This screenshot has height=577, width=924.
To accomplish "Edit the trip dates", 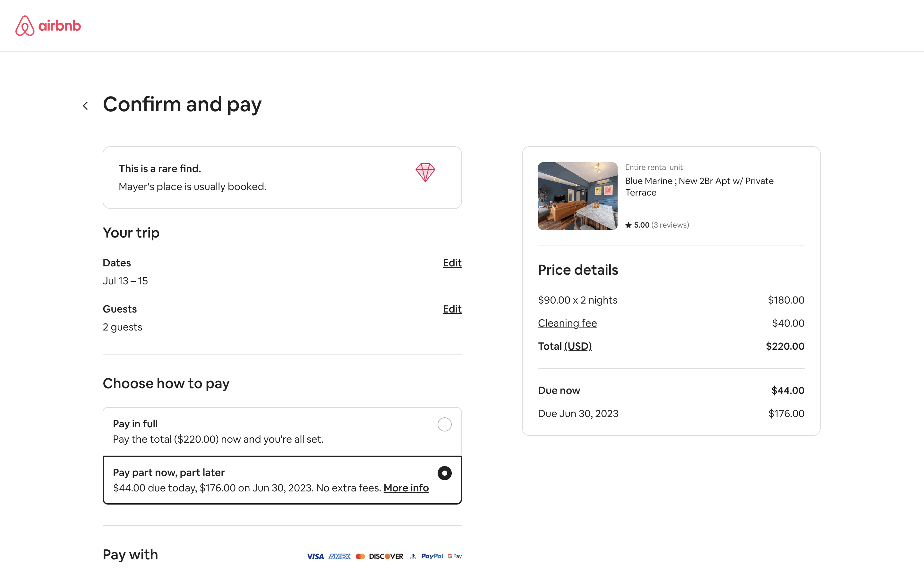I will click(452, 263).
